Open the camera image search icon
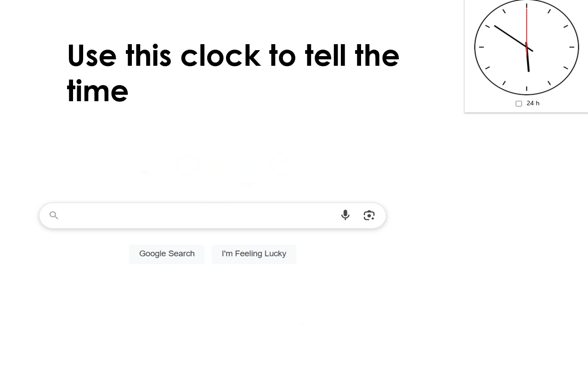The image size is (588, 368). pos(369,215)
